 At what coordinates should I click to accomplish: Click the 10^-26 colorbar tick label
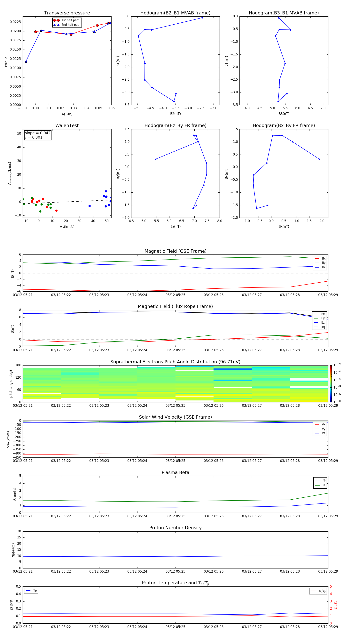tap(337, 365)
